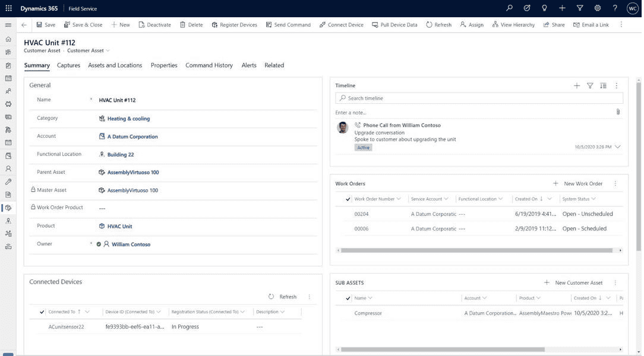The height and width of the screenshot is (356, 644).
Task: Open the app launcher waffle icon
Action: [8, 8]
